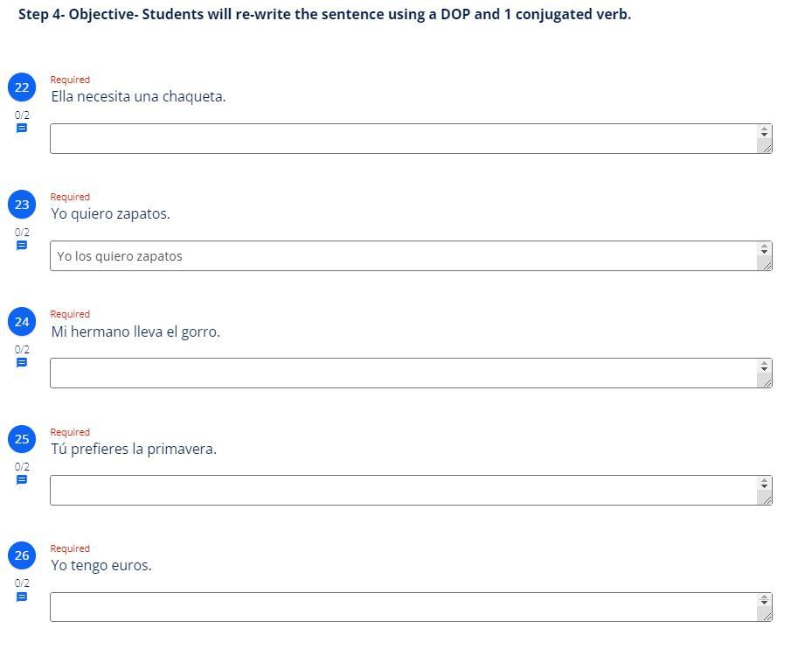
Task: Open comment icon for question 23
Action: [x=22, y=245]
